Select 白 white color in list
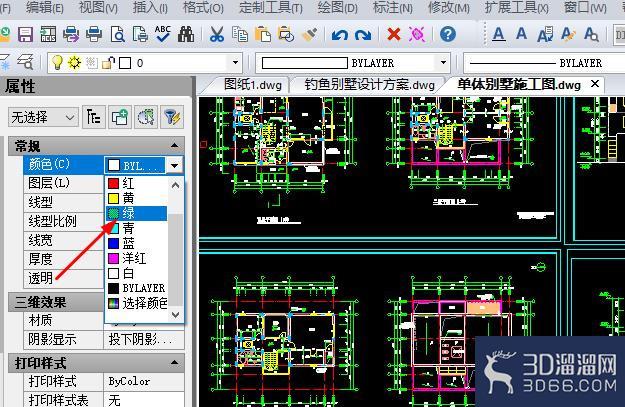This screenshot has height=407, width=625. pyautogui.click(x=136, y=273)
